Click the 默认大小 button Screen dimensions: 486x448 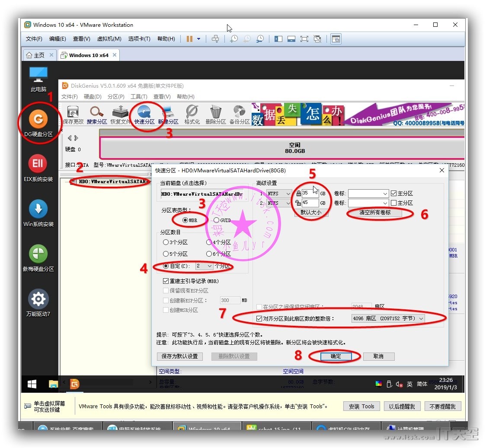click(x=311, y=213)
